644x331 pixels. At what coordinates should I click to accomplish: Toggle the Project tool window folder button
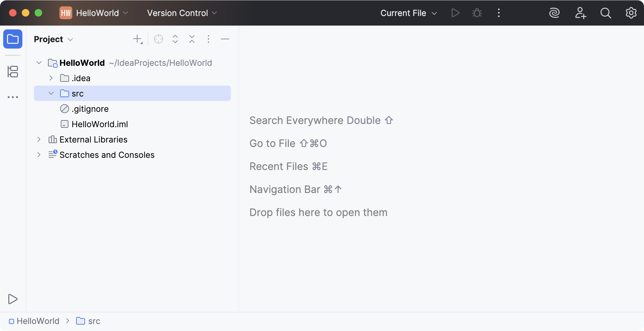13,39
